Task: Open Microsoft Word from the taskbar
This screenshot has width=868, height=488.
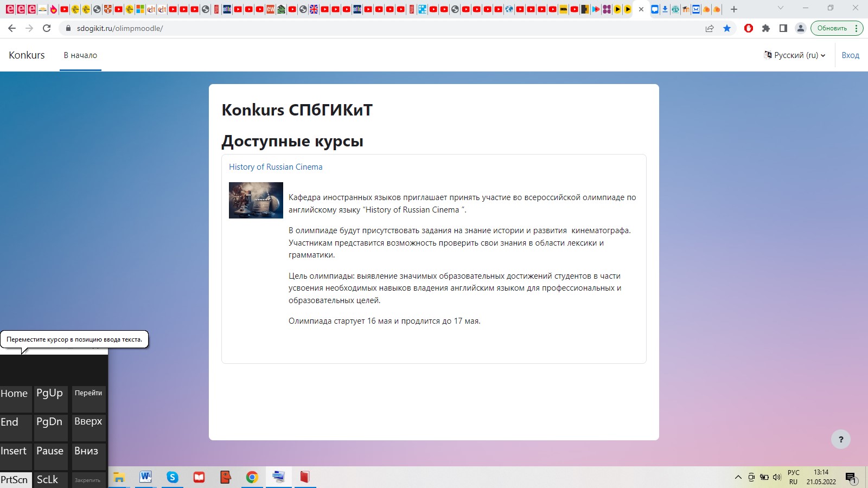Action: 145,477
